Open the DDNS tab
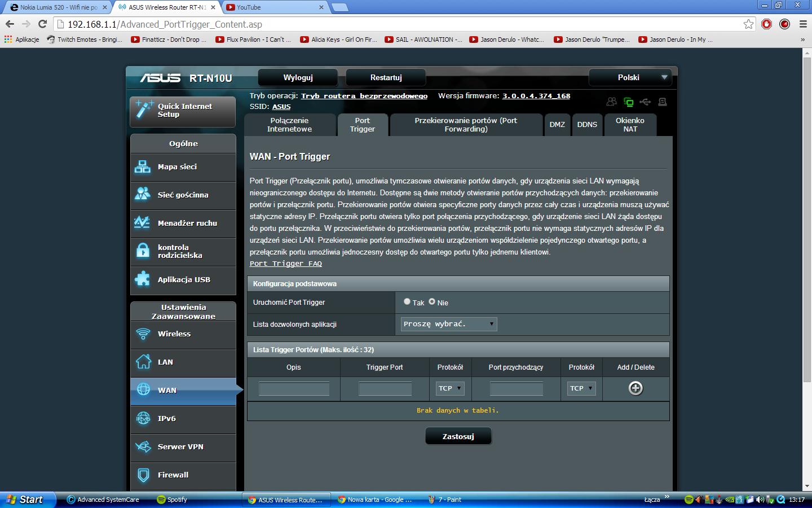 (x=587, y=125)
